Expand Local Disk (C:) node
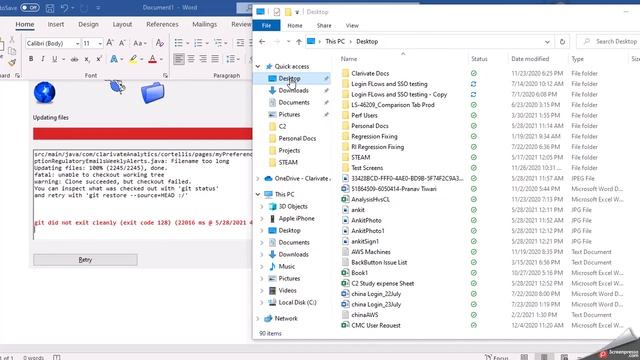The width and height of the screenshot is (640, 360). 262,302
